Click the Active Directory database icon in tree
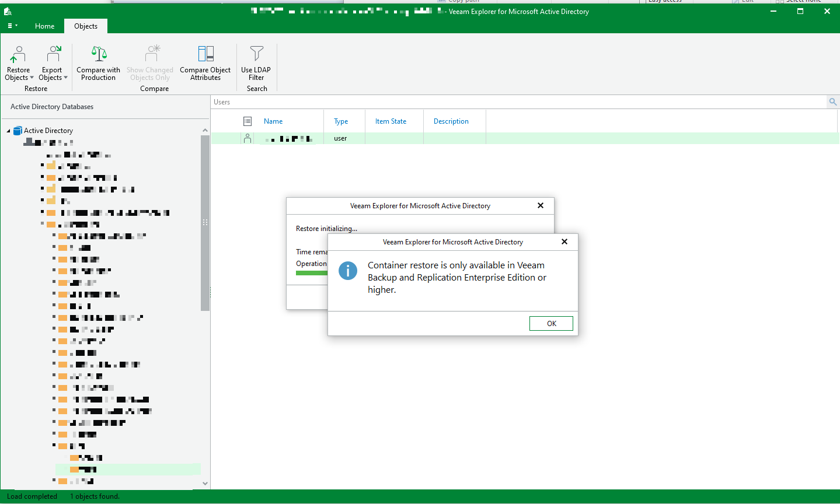Image resolution: width=840 pixels, height=504 pixels. pyautogui.click(x=18, y=131)
